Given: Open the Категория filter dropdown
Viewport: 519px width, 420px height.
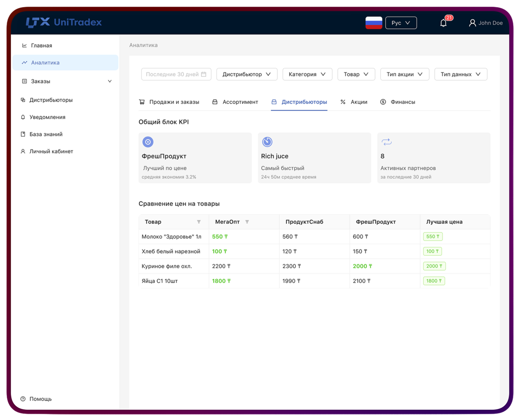Looking at the screenshot, I should point(307,74).
